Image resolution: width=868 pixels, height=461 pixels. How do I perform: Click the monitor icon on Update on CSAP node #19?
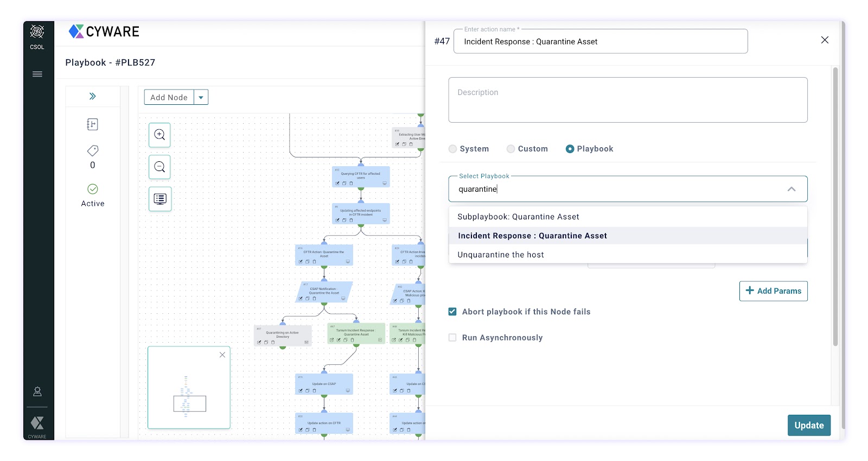(x=348, y=391)
